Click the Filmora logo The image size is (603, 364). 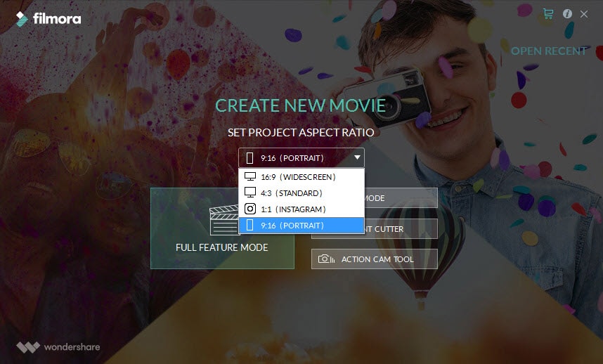coord(48,19)
